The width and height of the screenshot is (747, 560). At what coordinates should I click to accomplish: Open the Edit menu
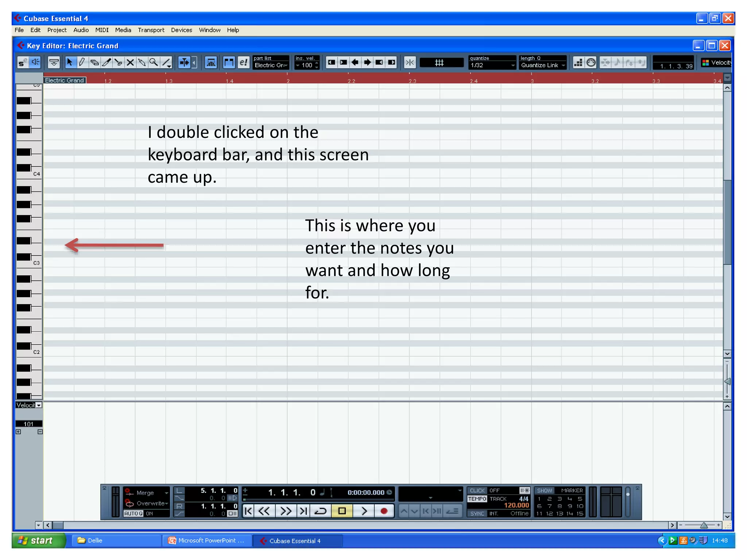click(x=35, y=30)
